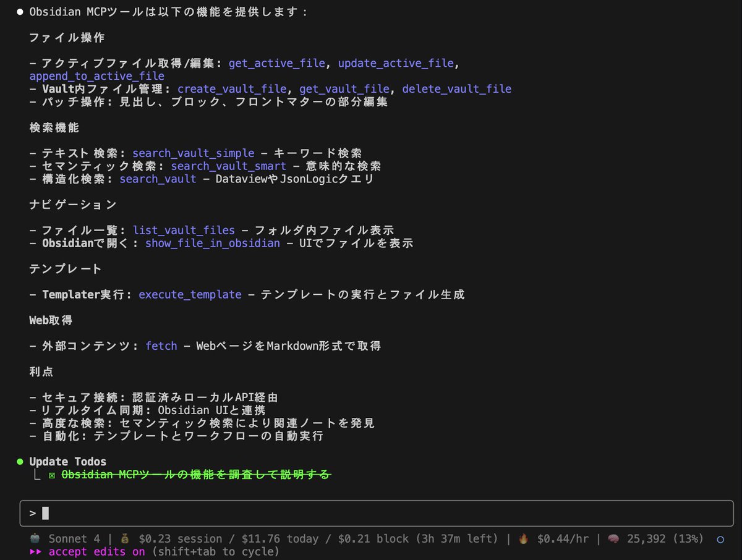Click the '検索機能' section heading
Screen dimensions: 742x560
pos(54,128)
